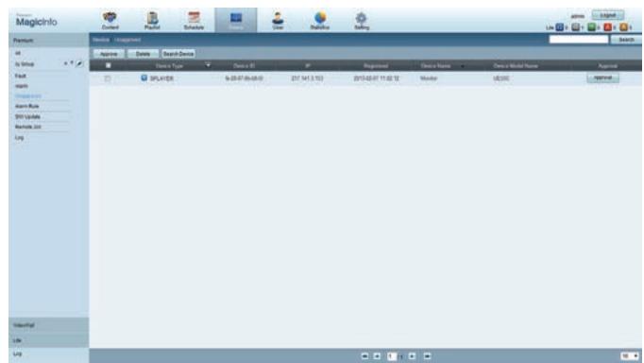This screenshot has width=644, height=363.
Task: Go to first page arrow
Action: pyautogui.click(x=364, y=356)
